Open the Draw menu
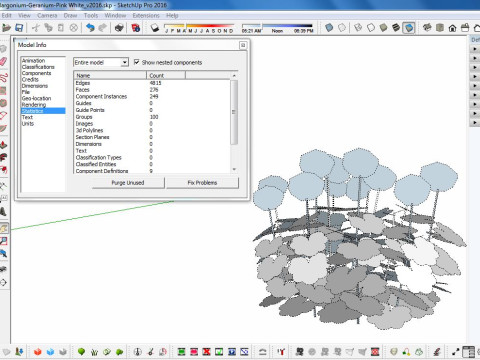Image resolution: width=480 pixels, height=360 pixels. 70,15
